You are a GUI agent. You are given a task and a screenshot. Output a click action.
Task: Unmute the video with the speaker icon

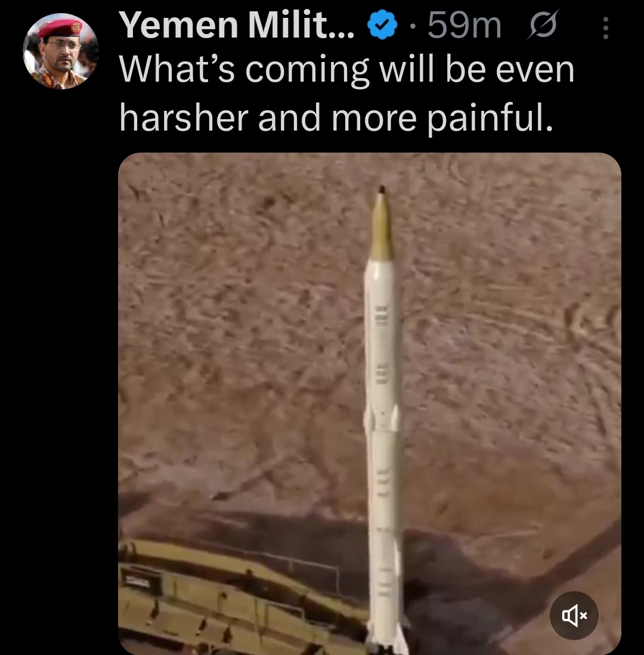click(x=574, y=615)
